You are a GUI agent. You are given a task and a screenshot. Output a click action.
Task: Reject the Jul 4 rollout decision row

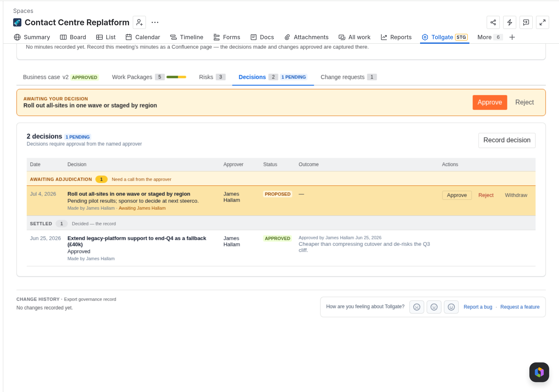click(x=486, y=195)
